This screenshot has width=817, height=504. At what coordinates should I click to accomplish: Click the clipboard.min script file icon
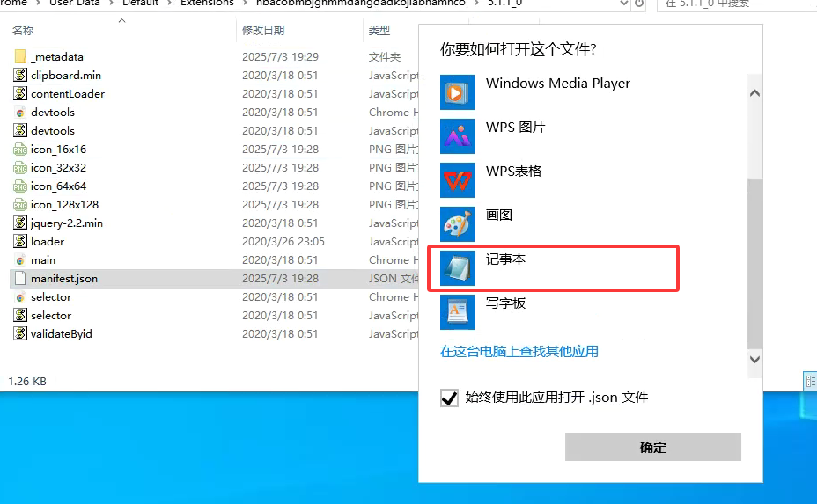(x=20, y=75)
